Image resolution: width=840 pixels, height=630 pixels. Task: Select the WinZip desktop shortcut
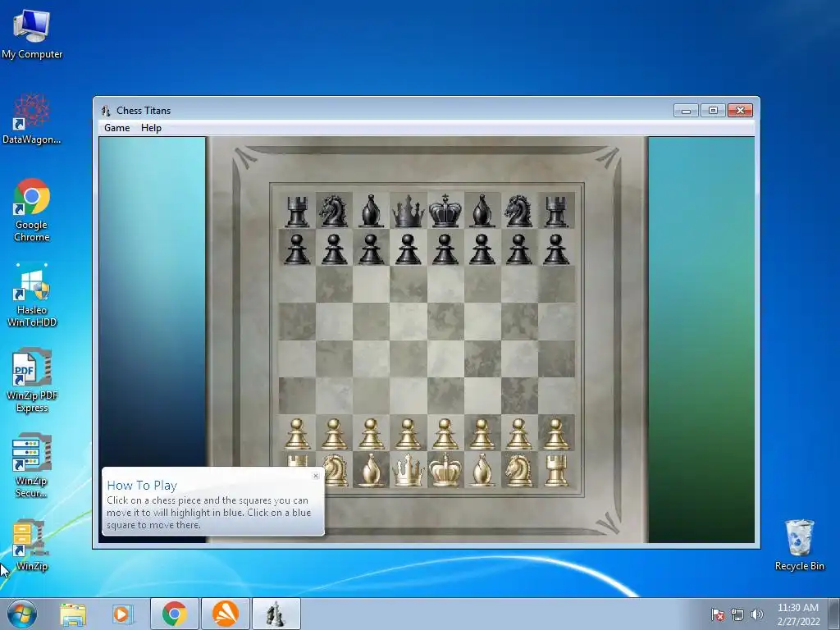[32, 546]
